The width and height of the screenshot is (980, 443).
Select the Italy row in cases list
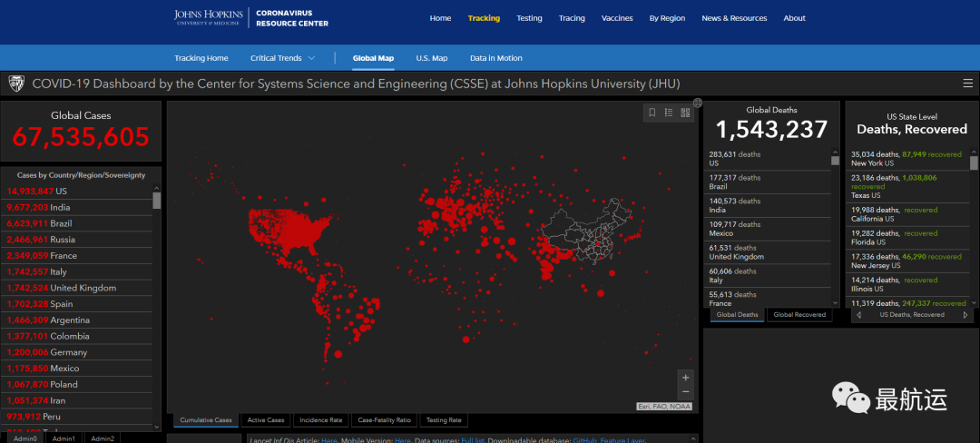pos(77,271)
